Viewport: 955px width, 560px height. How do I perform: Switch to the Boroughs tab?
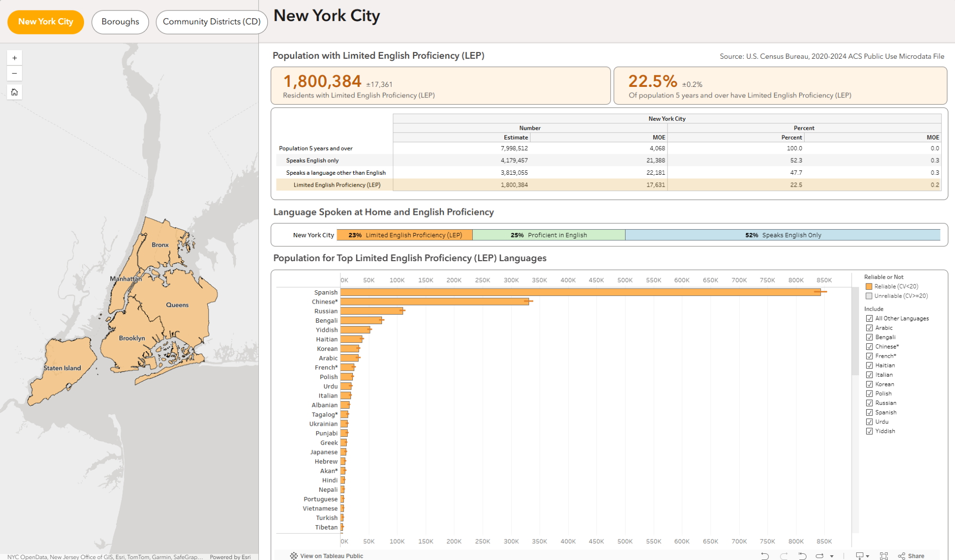tap(120, 22)
